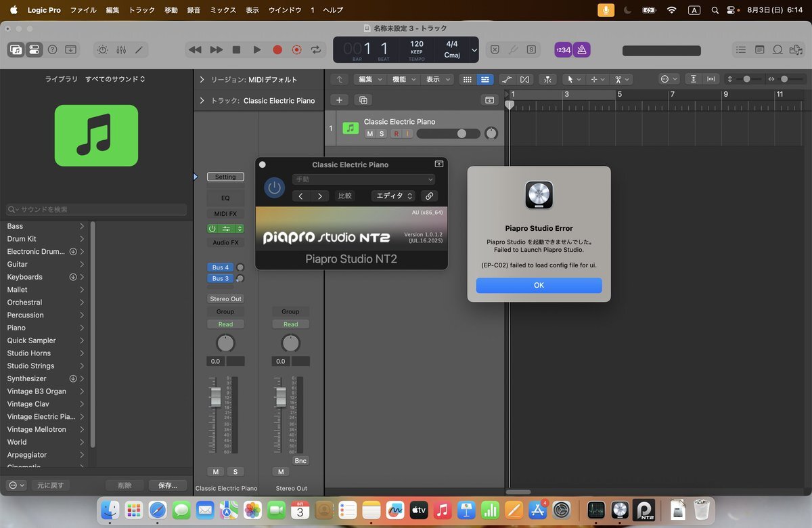
Task: Click the plugin previous setting arrow
Action: (302, 196)
